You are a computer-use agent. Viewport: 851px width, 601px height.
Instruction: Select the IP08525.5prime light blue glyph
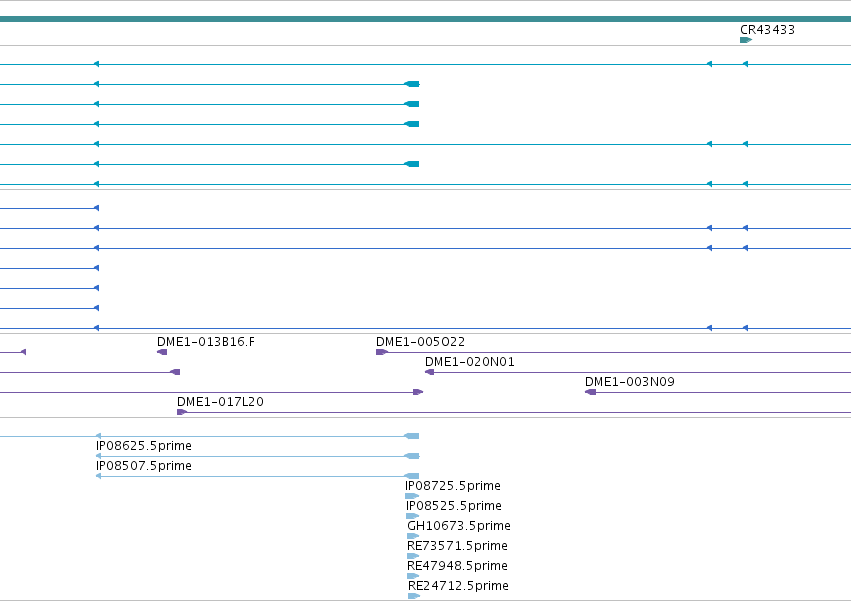pyautogui.click(x=412, y=516)
